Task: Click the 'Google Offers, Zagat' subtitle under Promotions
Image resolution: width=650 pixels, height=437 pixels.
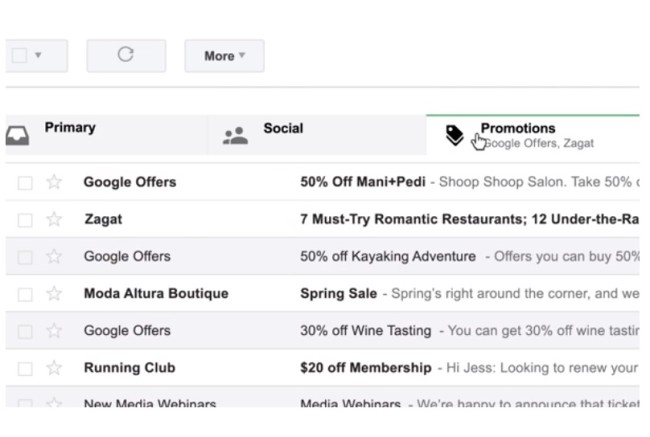Action: point(539,143)
